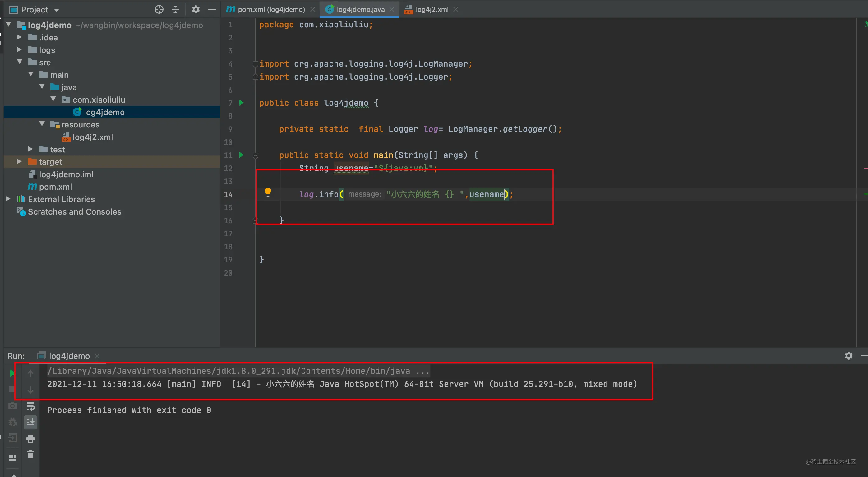Viewport: 868px width, 477px height.
Task: Open the Project panel settings gear
Action: click(x=196, y=9)
